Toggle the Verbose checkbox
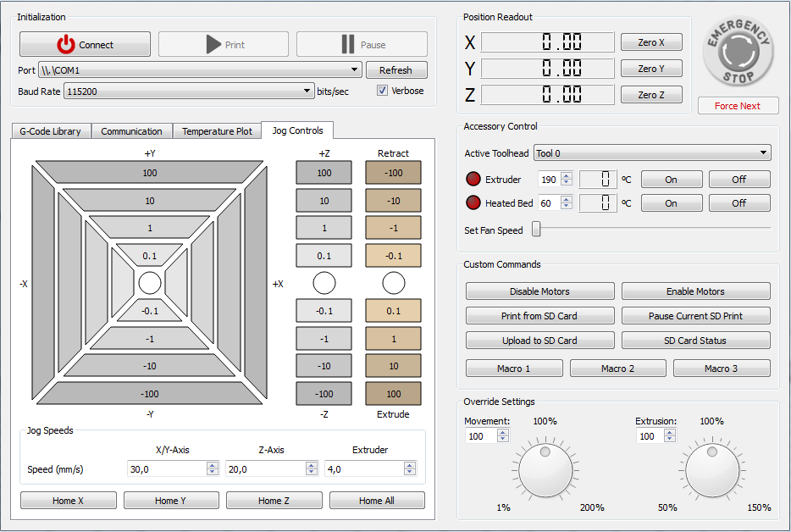The height and width of the screenshot is (532, 791). (381, 91)
